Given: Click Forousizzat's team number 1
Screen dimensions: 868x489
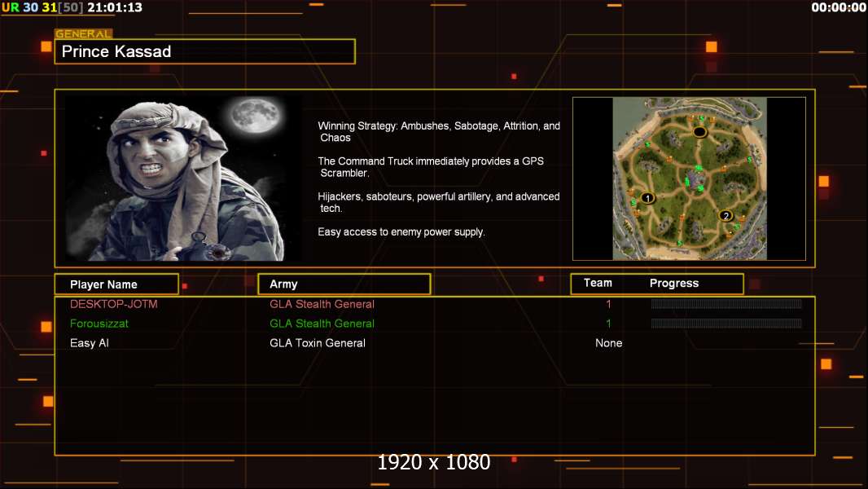Looking at the screenshot, I should tap(608, 324).
